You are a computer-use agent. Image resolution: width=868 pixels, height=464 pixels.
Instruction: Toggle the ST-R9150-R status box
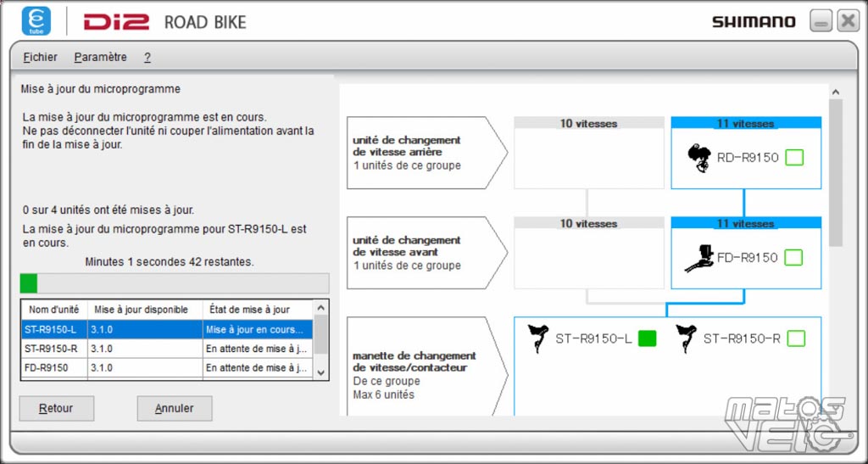[x=796, y=338]
